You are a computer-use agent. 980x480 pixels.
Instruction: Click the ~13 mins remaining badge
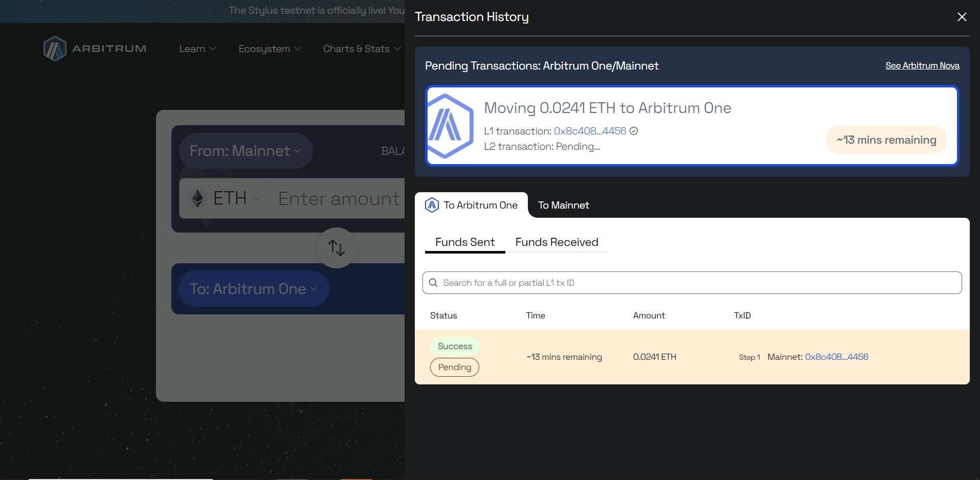(886, 140)
